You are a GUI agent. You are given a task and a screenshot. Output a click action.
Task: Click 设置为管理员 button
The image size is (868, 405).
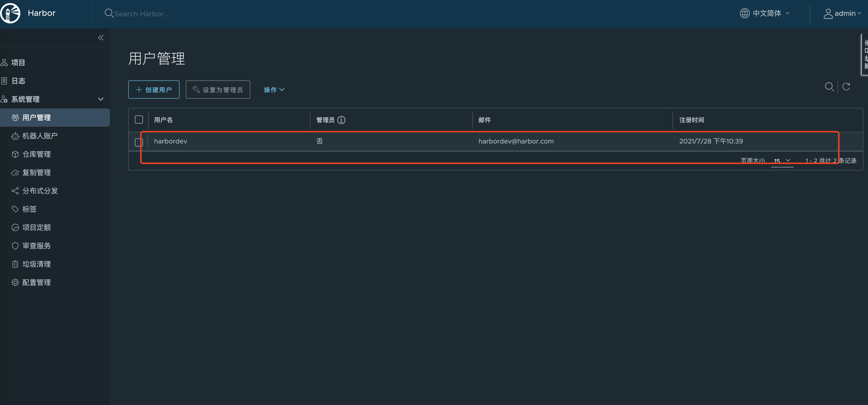pos(218,90)
